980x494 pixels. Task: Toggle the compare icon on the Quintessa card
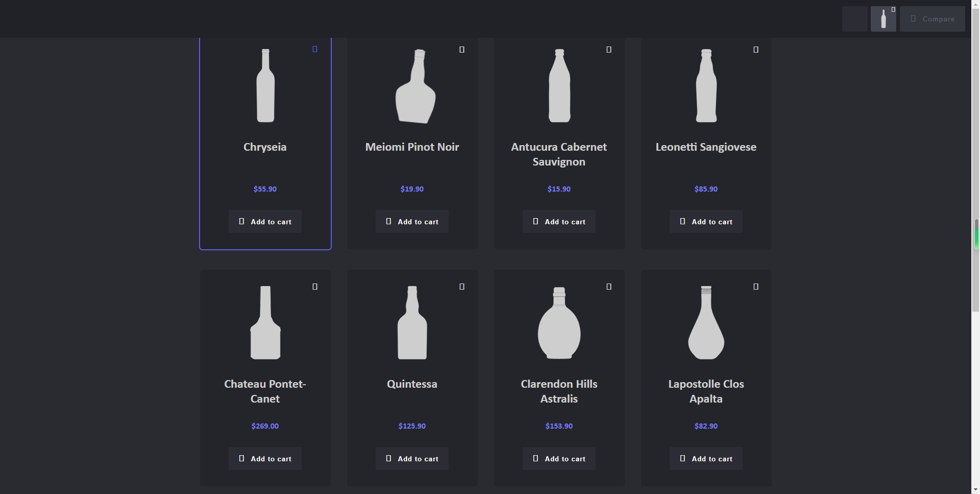point(462,287)
